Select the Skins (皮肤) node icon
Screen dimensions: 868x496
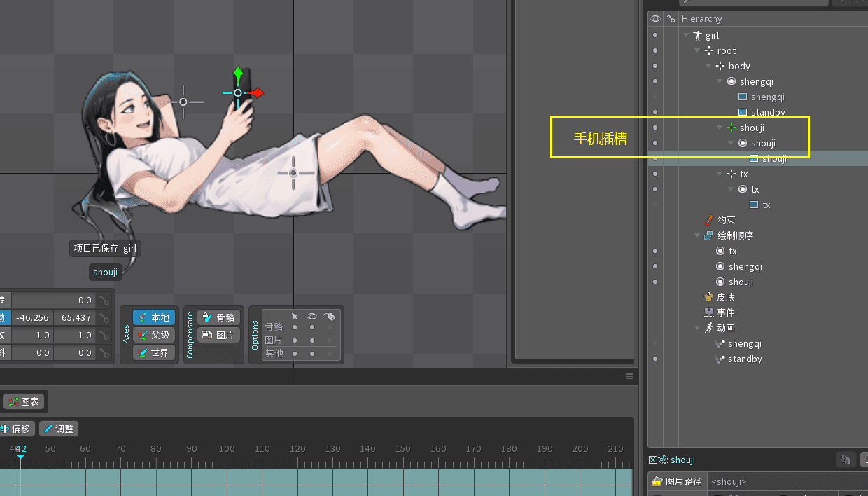[x=709, y=297]
